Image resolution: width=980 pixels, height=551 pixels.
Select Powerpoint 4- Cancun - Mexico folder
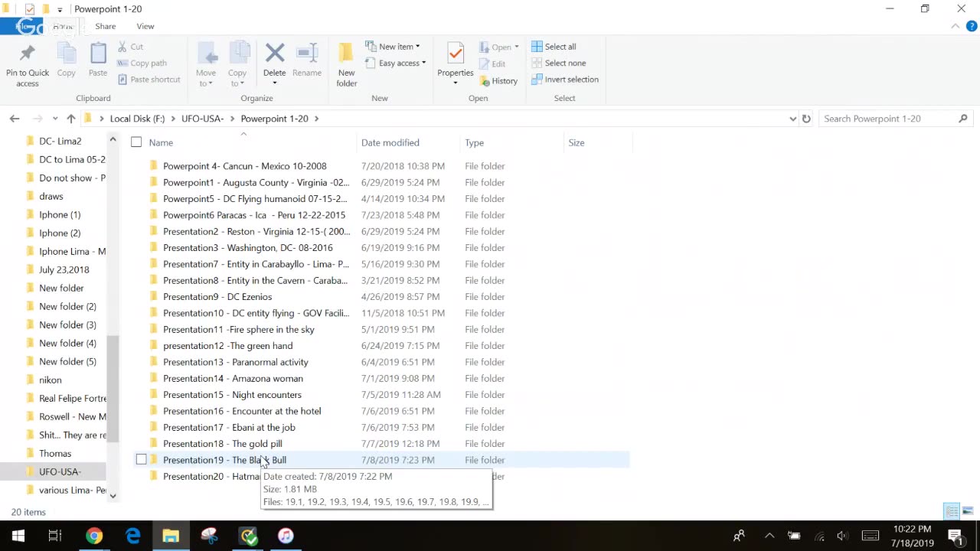point(244,166)
